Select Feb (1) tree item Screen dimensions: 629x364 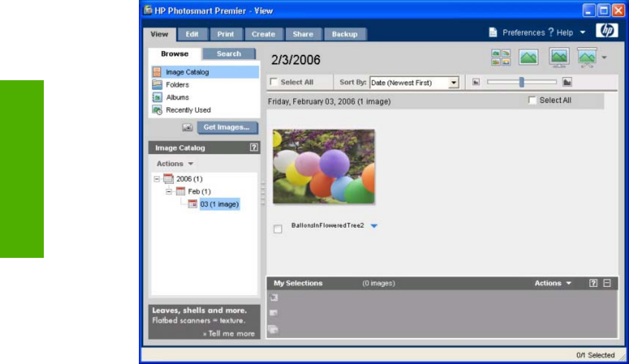(x=199, y=192)
